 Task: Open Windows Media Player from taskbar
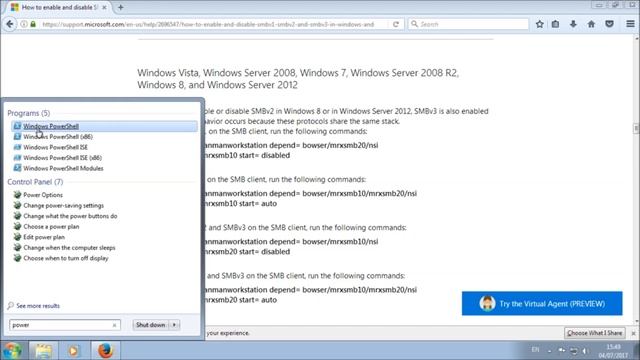[x=73, y=351]
